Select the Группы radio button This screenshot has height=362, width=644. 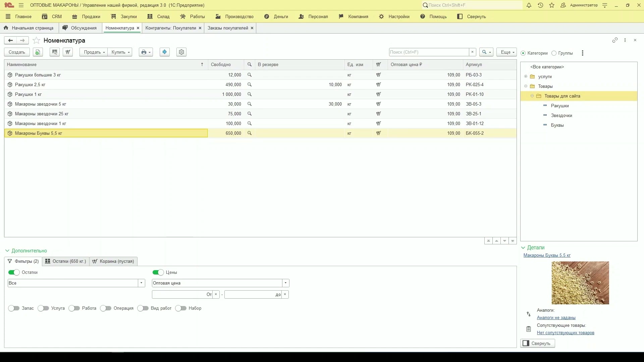tap(554, 53)
